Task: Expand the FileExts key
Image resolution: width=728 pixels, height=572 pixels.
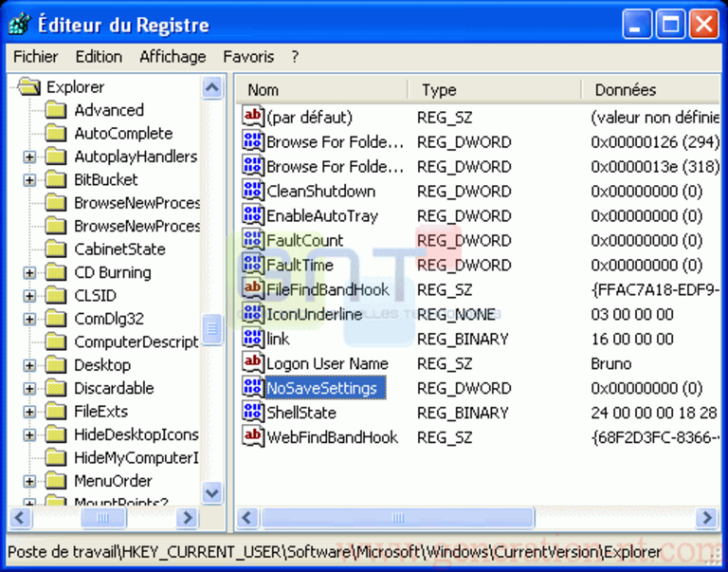Action: pos(29,412)
